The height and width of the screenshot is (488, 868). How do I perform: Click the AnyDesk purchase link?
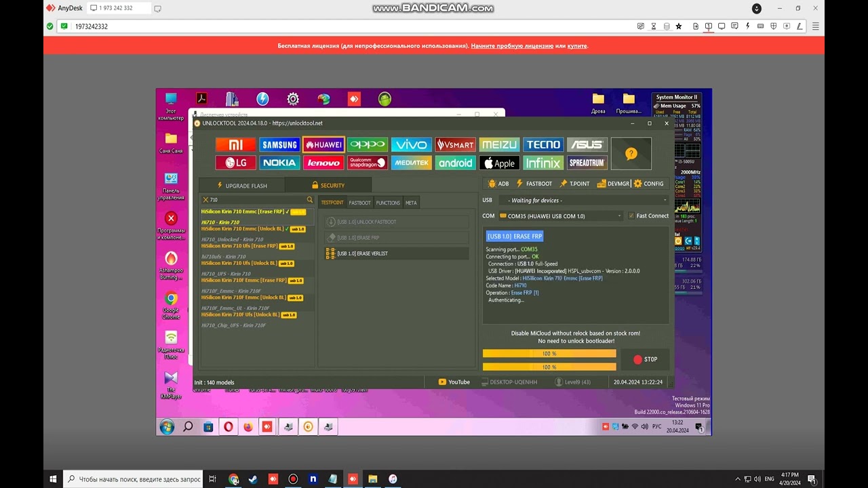(x=578, y=46)
